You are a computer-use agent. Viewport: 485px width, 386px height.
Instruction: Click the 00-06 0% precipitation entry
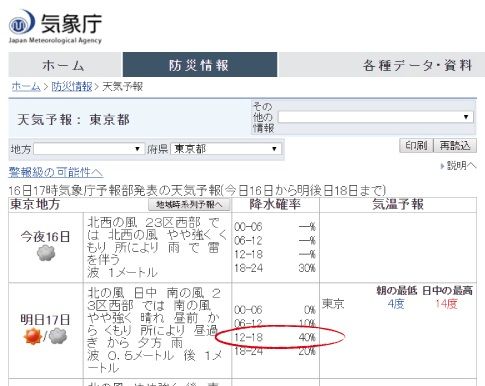275,310
